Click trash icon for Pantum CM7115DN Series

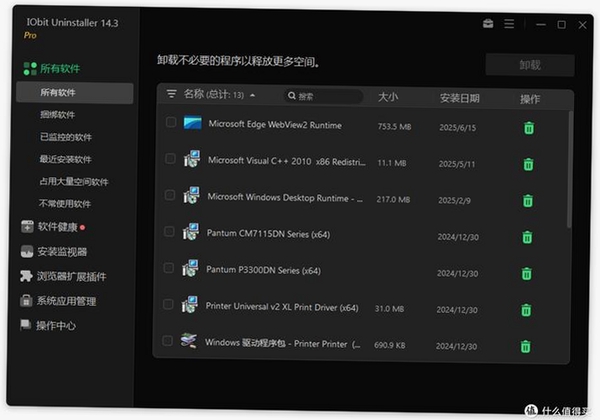[527, 237]
